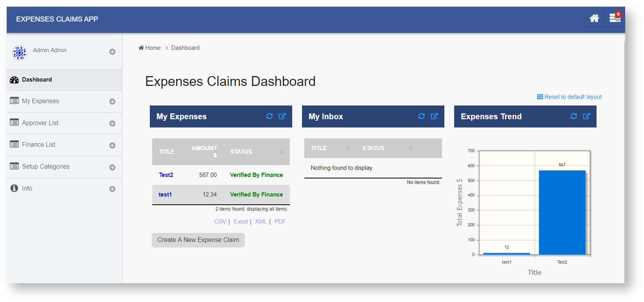644x302 pixels.
Task: Click the Expenses Trend portlet title
Action: (491, 116)
